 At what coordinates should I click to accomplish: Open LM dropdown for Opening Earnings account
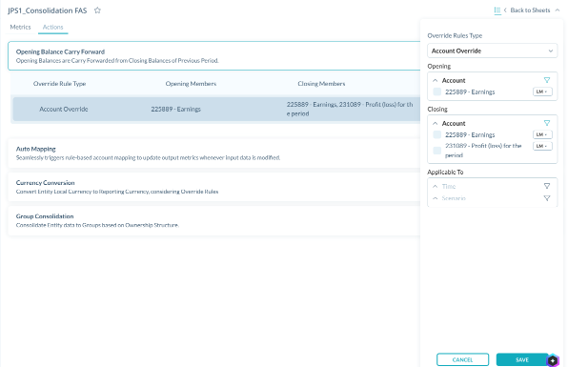tap(542, 92)
